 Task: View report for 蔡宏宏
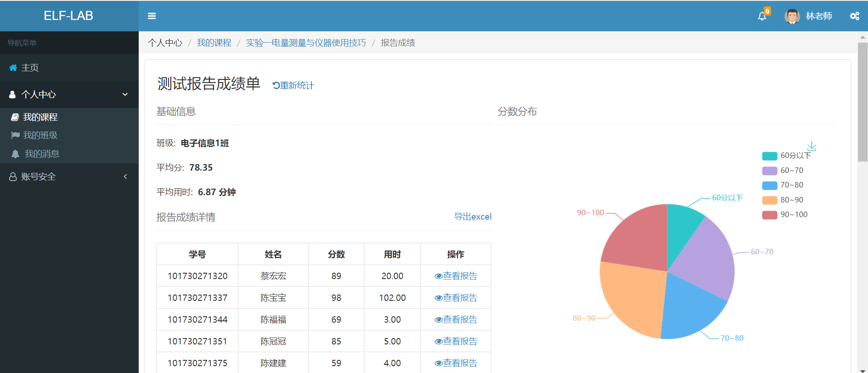point(456,276)
